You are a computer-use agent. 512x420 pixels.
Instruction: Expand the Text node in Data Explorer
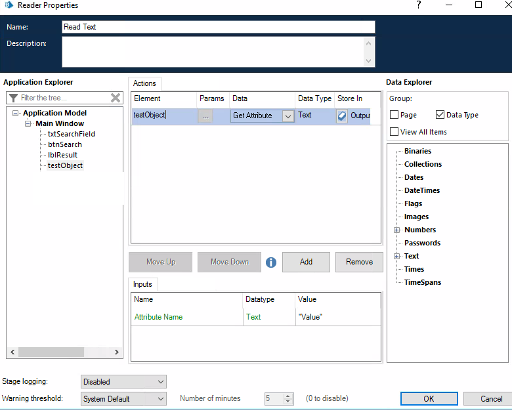[396, 257]
